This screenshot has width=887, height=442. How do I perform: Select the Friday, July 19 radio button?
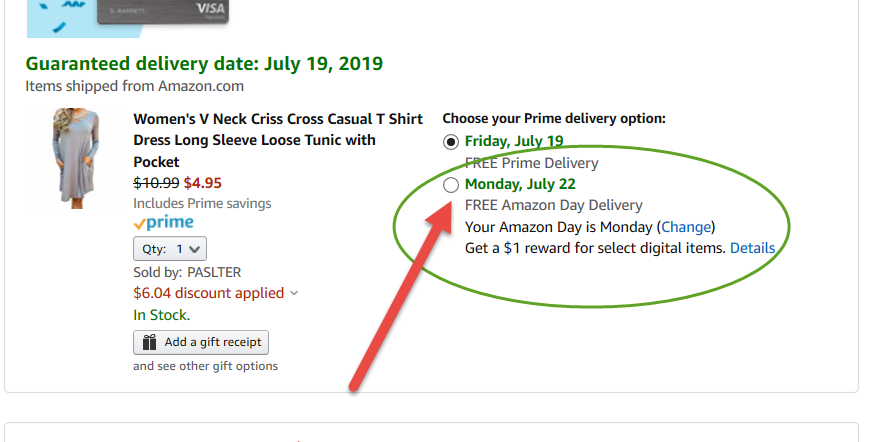tap(452, 142)
